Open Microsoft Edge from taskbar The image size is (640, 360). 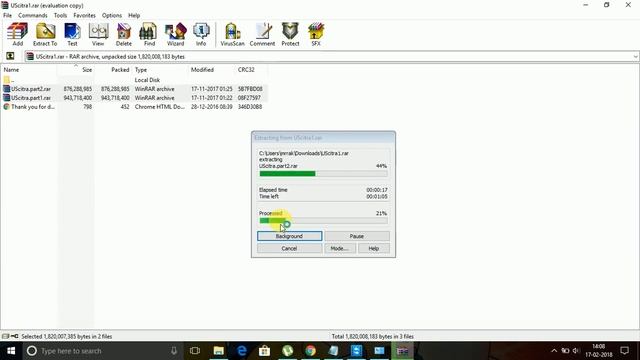242,351
